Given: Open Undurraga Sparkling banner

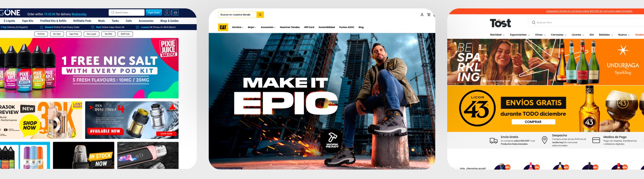Looking at the screenshot, I should coord(546,62).
